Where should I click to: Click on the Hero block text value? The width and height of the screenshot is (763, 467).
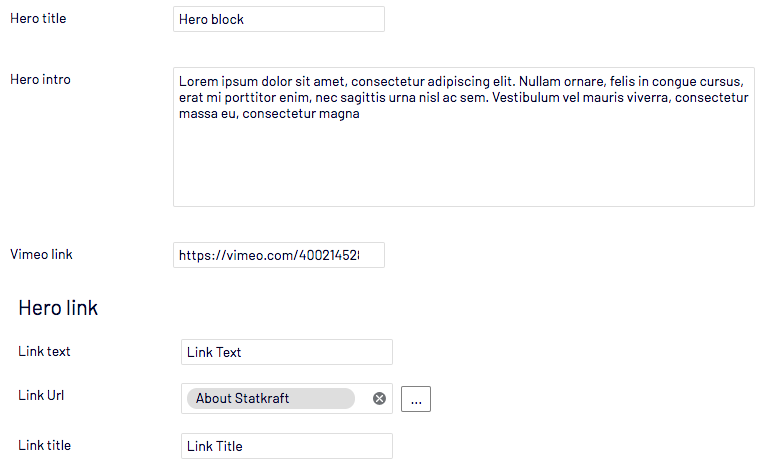pos(211,19)
